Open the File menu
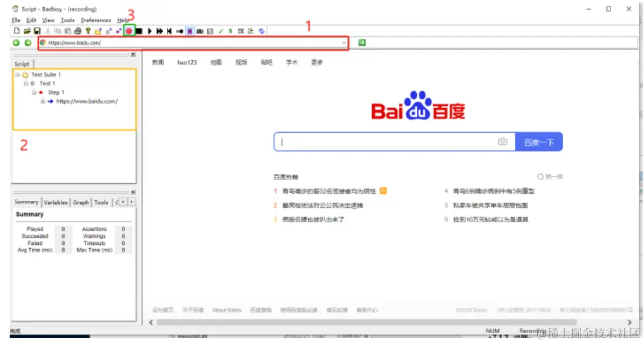The height and width of the screenshot is (344, 644). 16,20
